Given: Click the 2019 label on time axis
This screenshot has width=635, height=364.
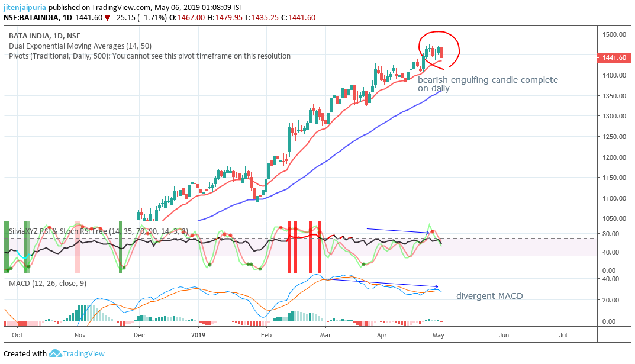Looking at the screenshot, I should point(198,335).
